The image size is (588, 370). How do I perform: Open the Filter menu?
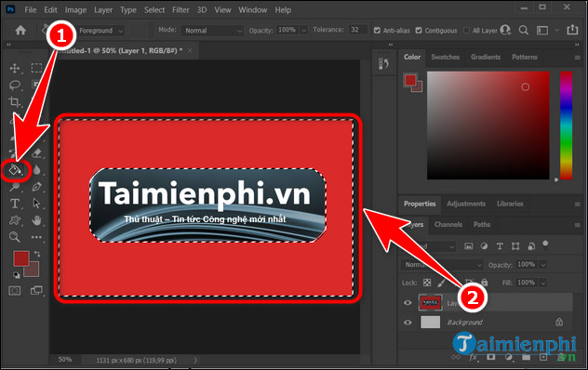(180, 9)
